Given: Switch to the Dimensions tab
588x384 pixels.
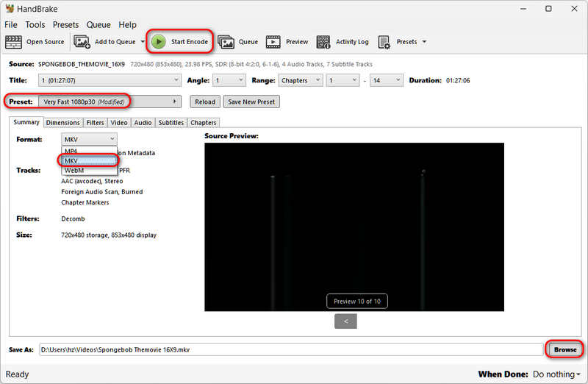Looking at the screenshot, I should 63,123.
